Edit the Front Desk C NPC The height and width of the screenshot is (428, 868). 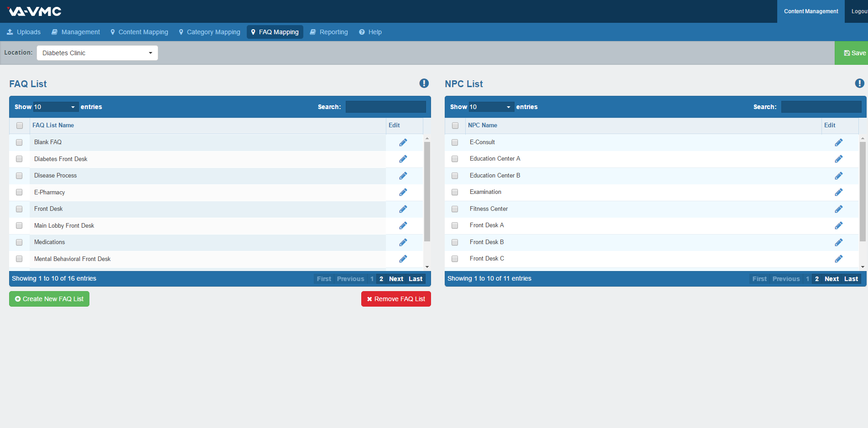[838, 259]
